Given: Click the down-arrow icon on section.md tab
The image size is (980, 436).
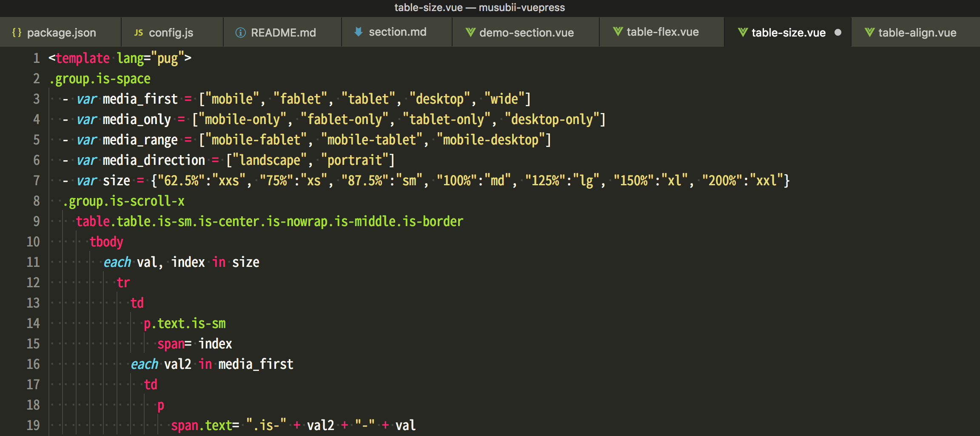Looking at the screenshot, I should (358, 31).
